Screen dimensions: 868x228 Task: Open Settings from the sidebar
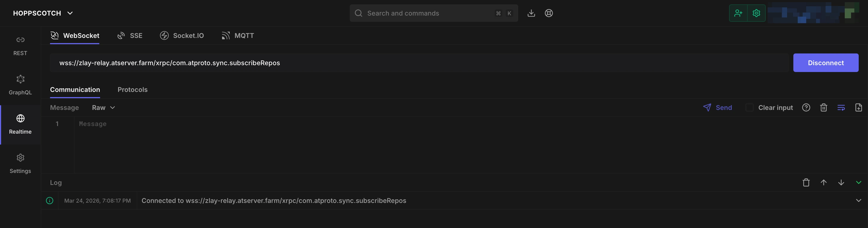pos(20,163)
